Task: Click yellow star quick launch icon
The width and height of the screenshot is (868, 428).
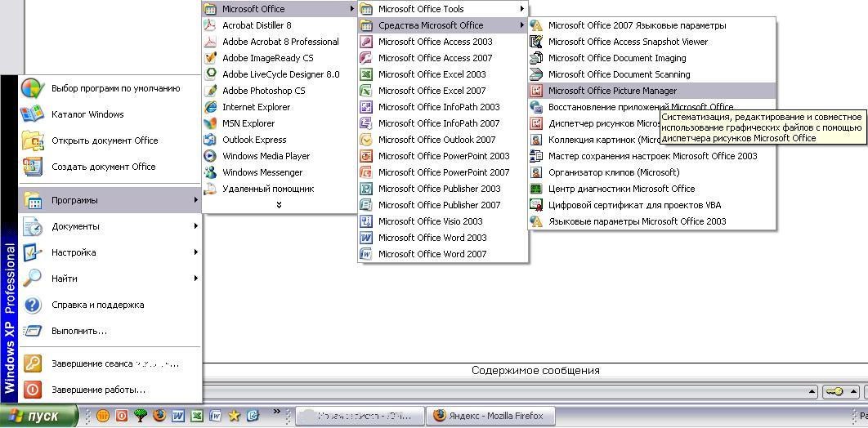Action: pyautogui.click(x=235, y=415)
